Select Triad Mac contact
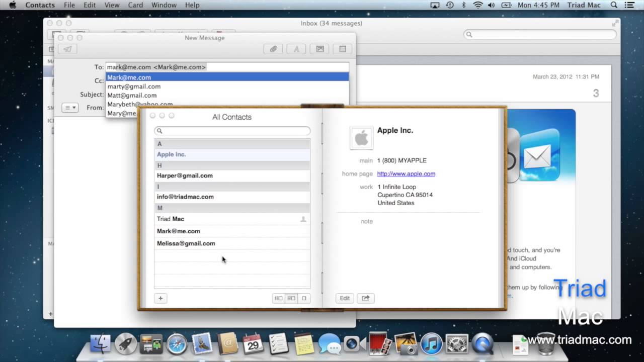The height and width of the screenshot is (362, 644). click(232, 219)
